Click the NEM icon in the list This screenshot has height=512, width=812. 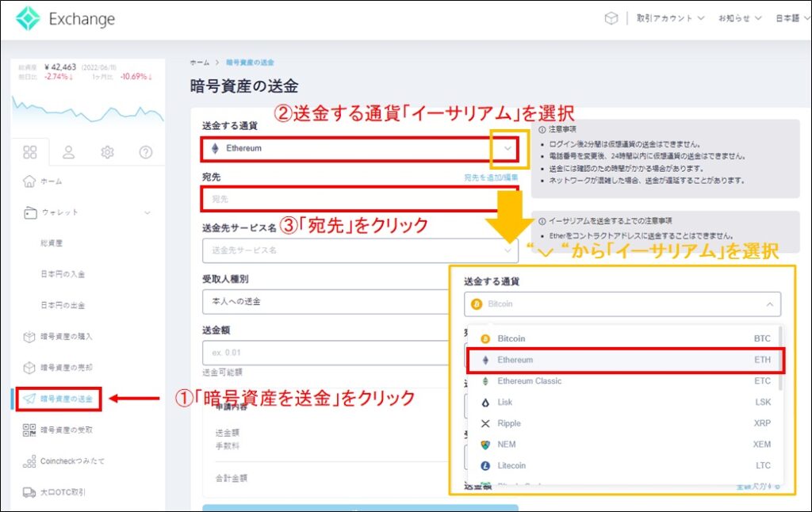pyautogui.click(x=485, y=445)
